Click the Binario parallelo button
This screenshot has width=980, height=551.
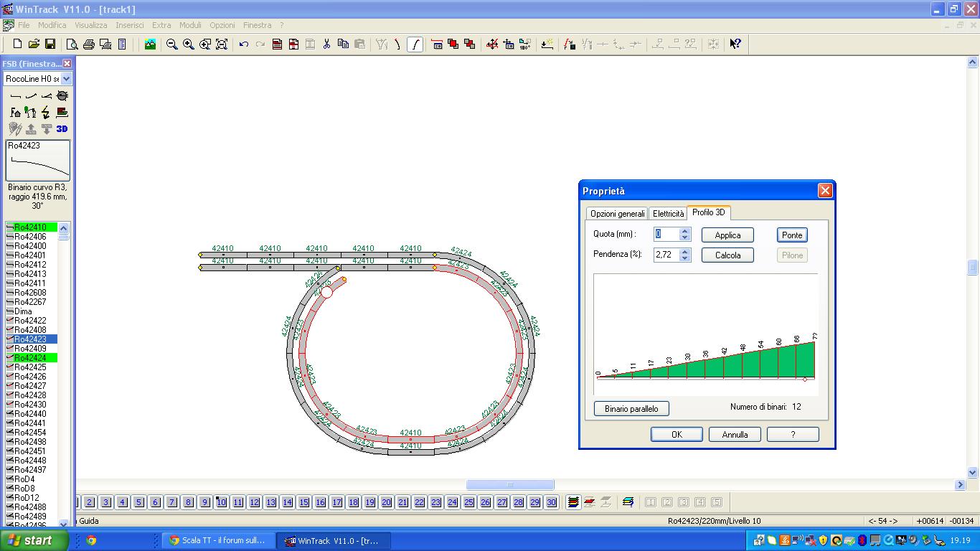631,409
